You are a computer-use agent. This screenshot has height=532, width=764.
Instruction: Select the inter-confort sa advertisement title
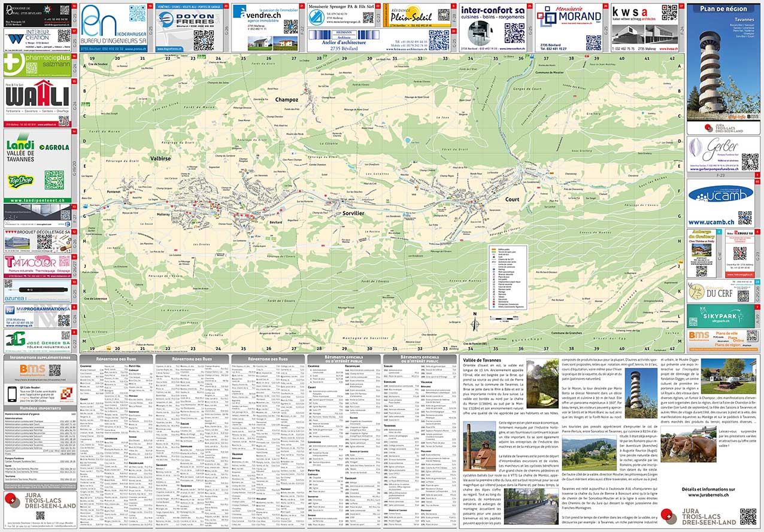493,11
